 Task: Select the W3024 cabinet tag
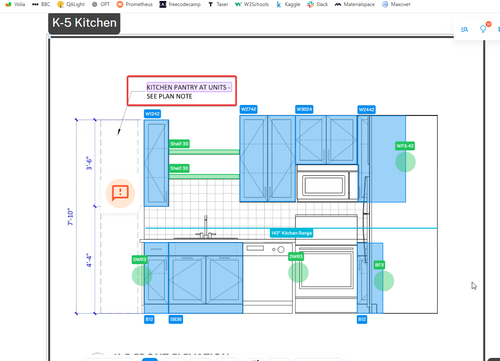(x=304, y=109)
